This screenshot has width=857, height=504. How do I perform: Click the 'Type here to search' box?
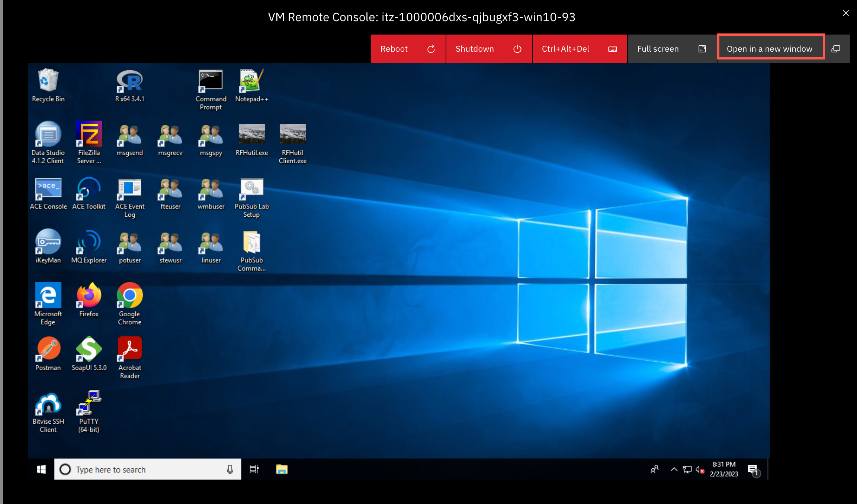[148, 469]
